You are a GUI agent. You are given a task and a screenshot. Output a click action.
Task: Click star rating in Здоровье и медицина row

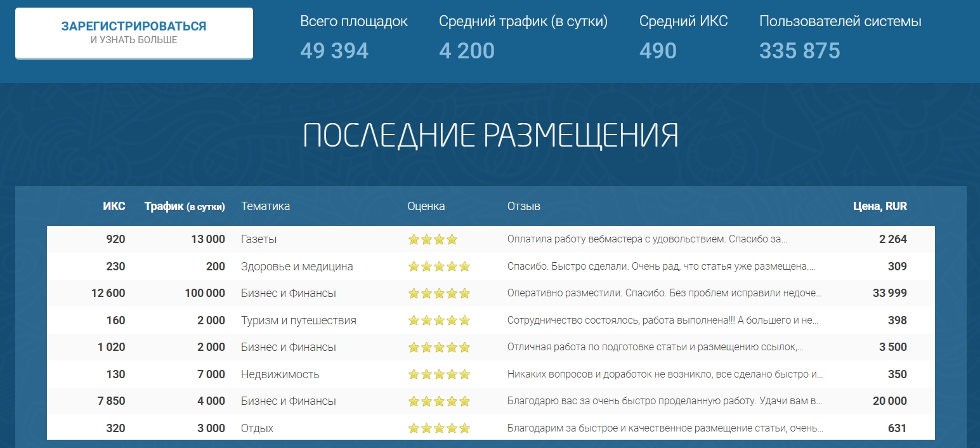(439, 267)
